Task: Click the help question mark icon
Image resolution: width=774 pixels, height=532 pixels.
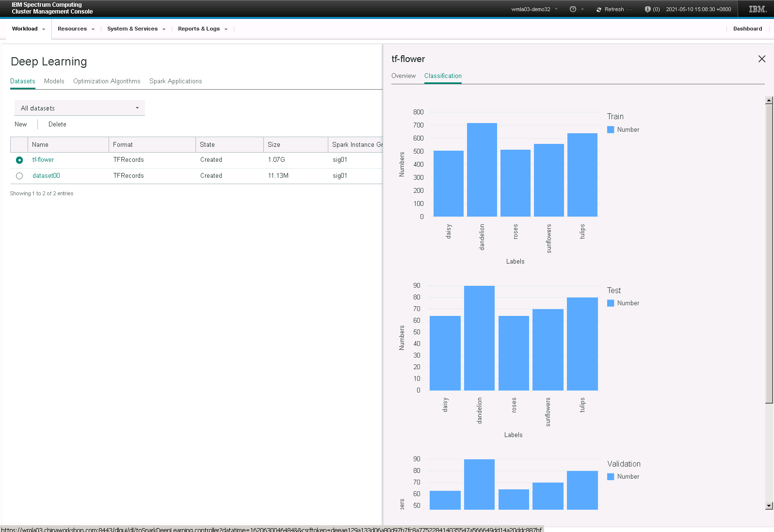Action: coord(573,9)
